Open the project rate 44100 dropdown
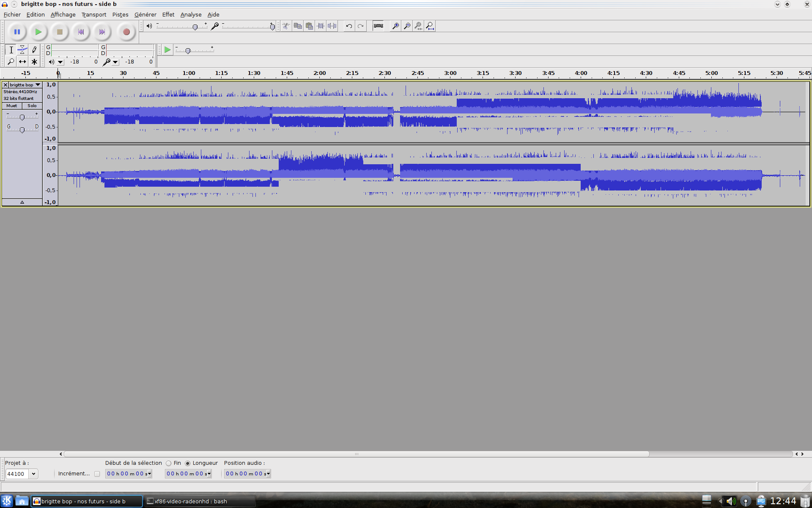This screenshot has height=508, width=812. click(x=33, y=474)
